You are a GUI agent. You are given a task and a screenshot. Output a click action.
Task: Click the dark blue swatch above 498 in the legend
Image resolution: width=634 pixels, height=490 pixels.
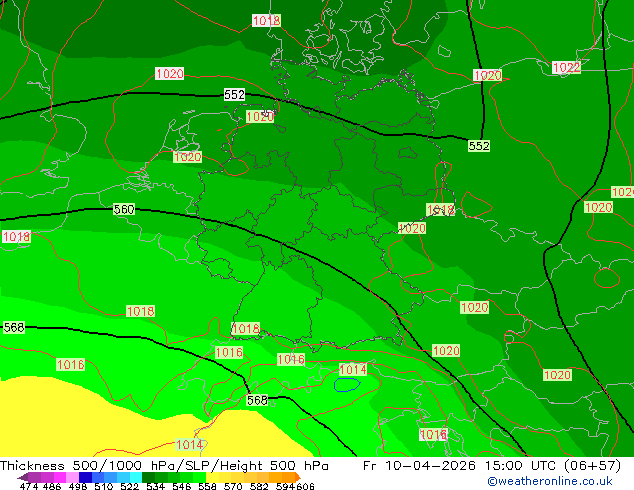85,477
